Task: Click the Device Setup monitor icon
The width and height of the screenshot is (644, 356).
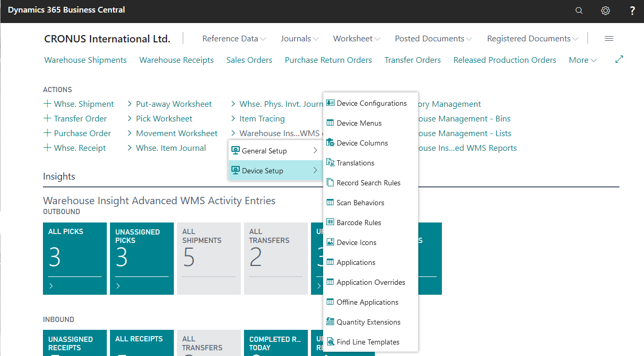Action: click(x=236, y=171)
